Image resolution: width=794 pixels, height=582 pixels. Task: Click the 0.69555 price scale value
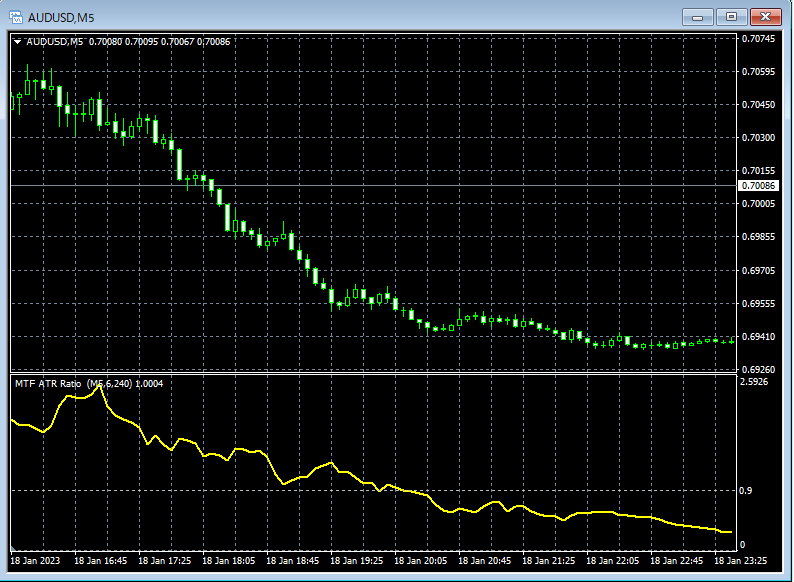[x=758, y=304]
